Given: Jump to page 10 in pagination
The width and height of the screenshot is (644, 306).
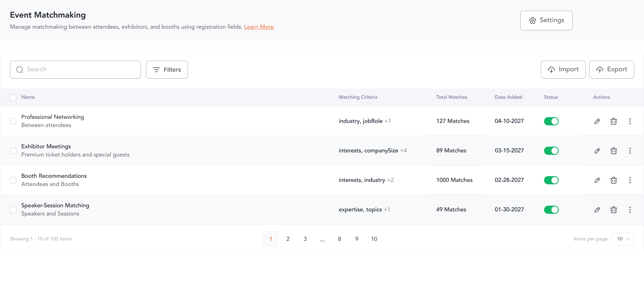Looking at the screenshot, I should pyautogui.click(x=374, y=239).
